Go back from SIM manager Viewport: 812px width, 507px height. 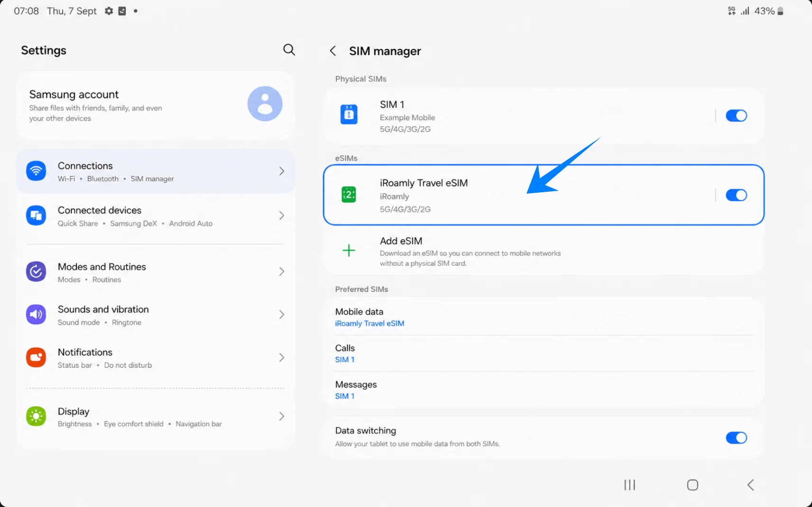(333, 51)
